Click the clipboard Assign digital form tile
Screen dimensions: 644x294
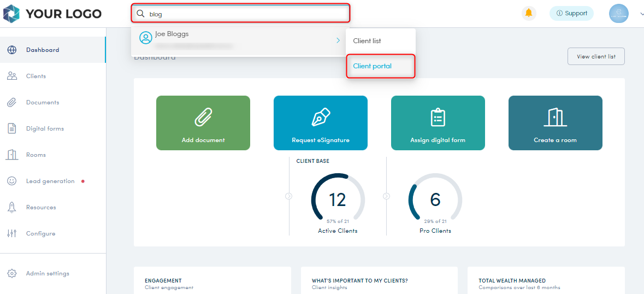click(x=438, y=123)
